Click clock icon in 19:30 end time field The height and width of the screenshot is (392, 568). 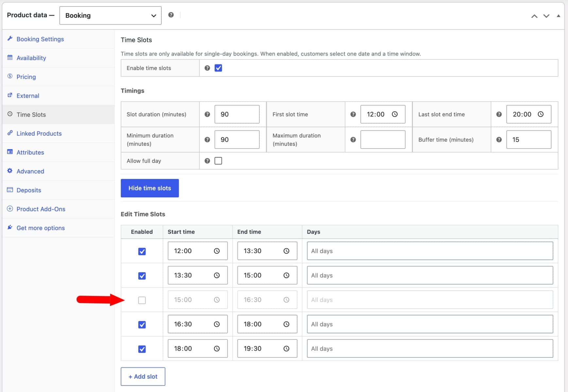pyautogui.click(x=286, y=349)
